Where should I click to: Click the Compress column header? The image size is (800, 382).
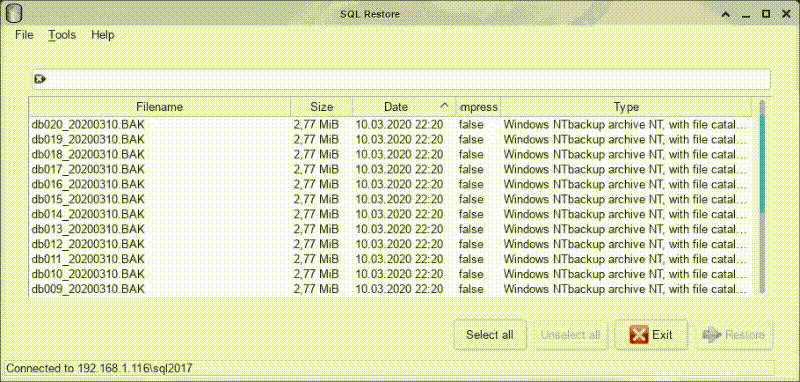point(478,107)
